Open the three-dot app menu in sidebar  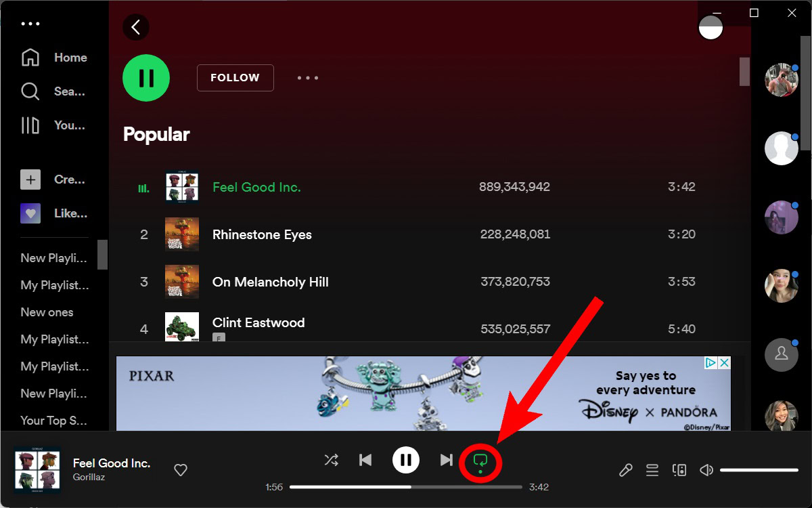(31, 24)
